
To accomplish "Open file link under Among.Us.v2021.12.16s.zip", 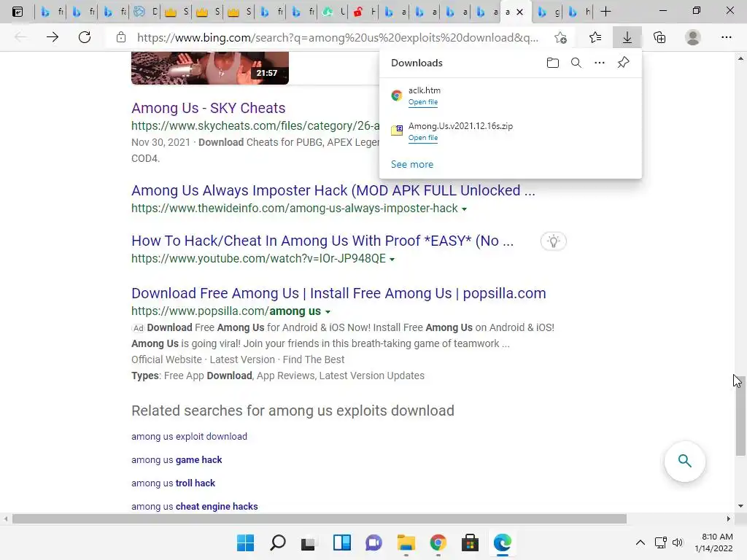I will pyautogui.click(x=422, y=138).
